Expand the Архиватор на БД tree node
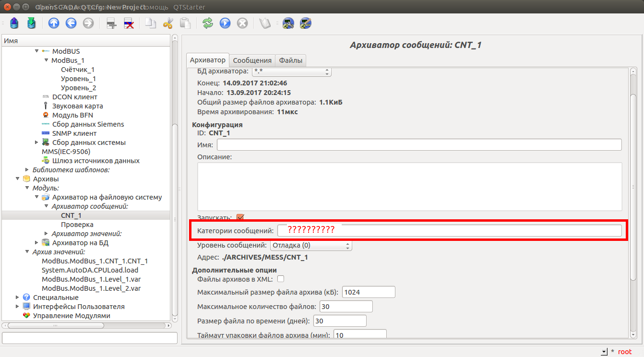 pyautogui.click(x=36, y=243)
